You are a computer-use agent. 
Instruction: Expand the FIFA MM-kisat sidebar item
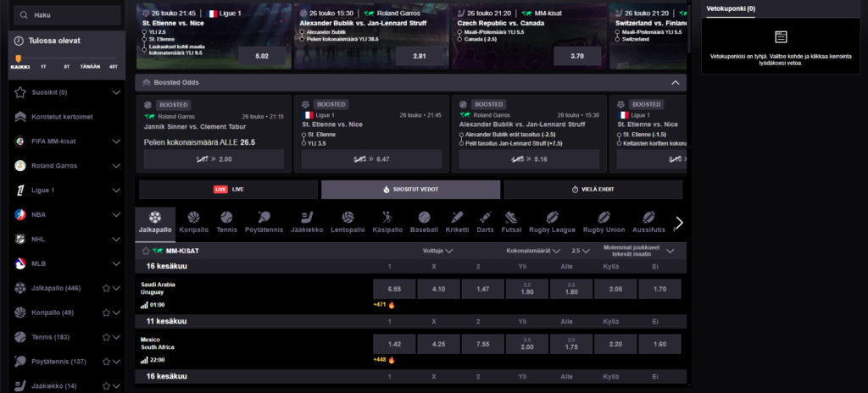pos(116,141)
